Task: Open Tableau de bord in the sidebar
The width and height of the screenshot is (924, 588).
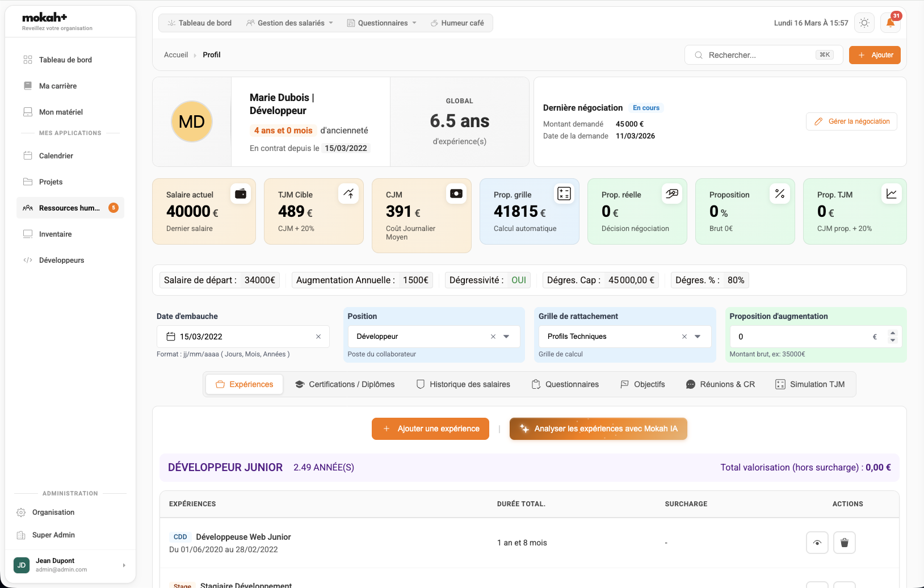Action: pyautogui.click(x=70, y=60)
